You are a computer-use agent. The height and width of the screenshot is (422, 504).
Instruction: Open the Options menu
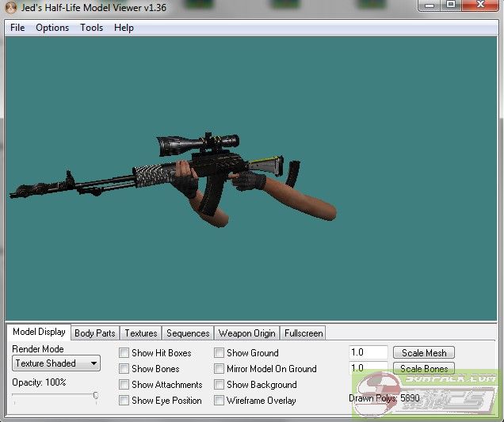52,28
